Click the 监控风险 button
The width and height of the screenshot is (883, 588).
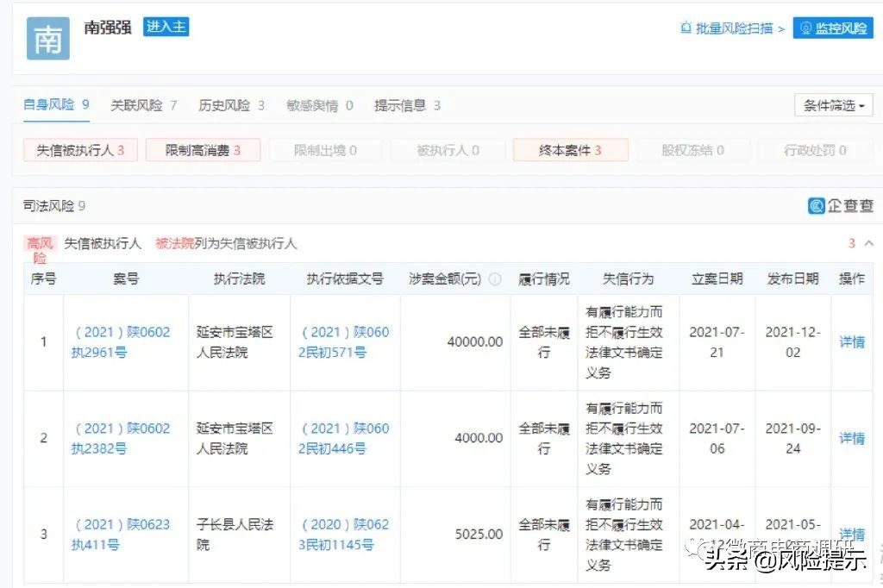pyautogui.click(x=832, y=28)
